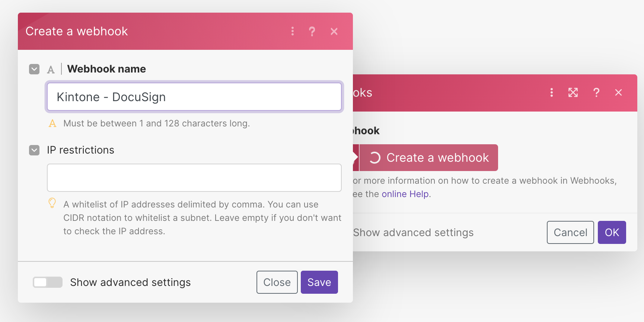Image resolution: width=644 pixels, height=322 pixels.
Task: Open the three-dot menu in Create a webhook dialog
Action: tap(293, 31)
